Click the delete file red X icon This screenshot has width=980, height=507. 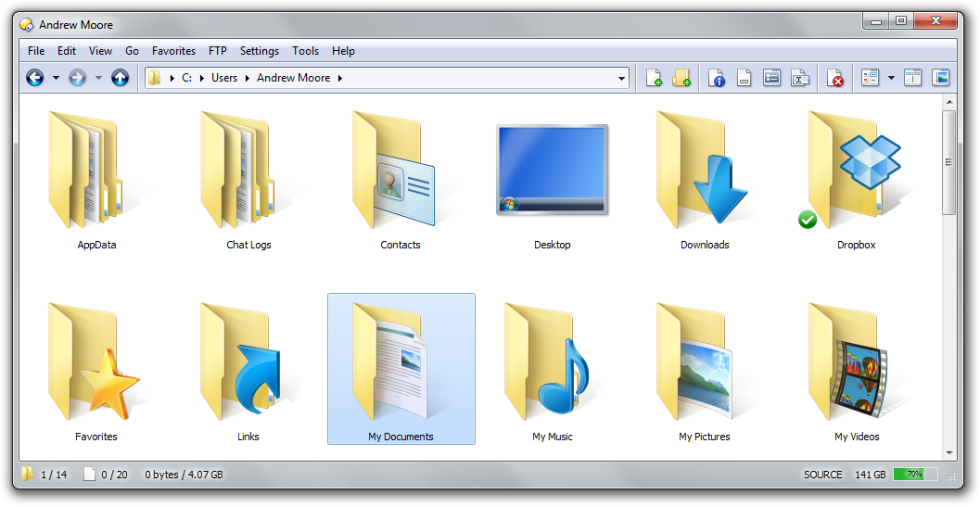[835, 78]
